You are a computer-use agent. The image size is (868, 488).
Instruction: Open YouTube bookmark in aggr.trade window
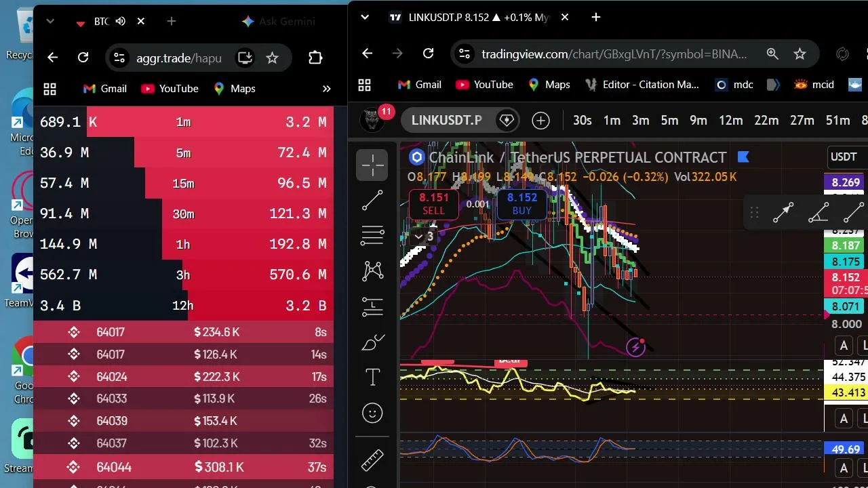pos(170,89)
